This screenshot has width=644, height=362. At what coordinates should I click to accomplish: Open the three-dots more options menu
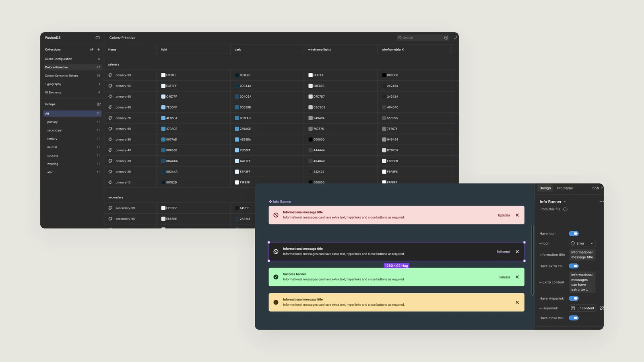601,202
